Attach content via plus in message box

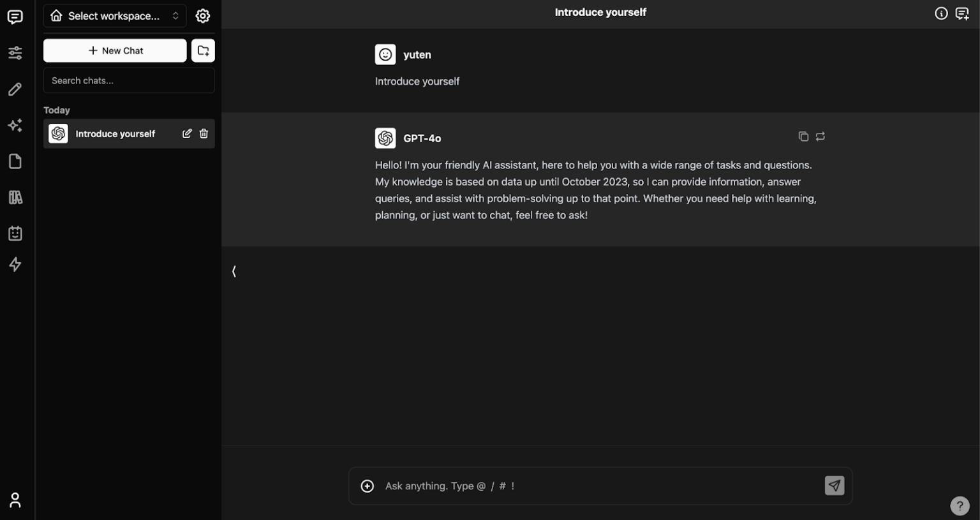tap(367, 486)
